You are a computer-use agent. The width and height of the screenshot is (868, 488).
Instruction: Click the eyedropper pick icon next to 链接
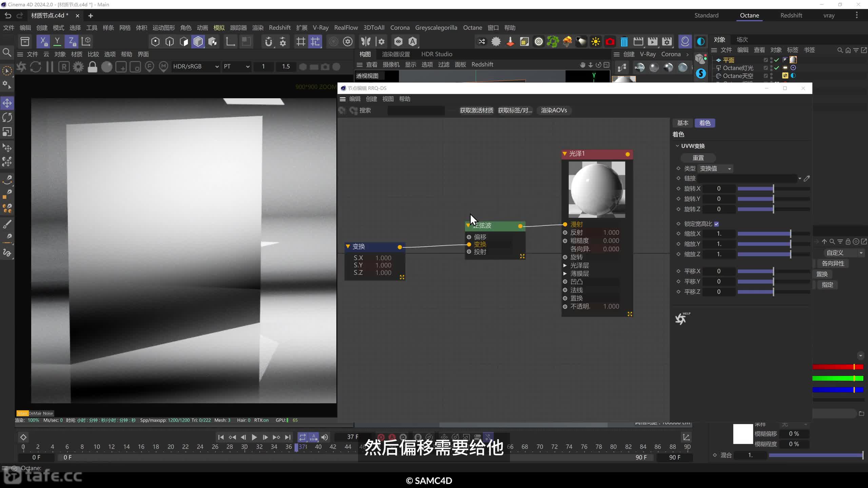(807, 178)
